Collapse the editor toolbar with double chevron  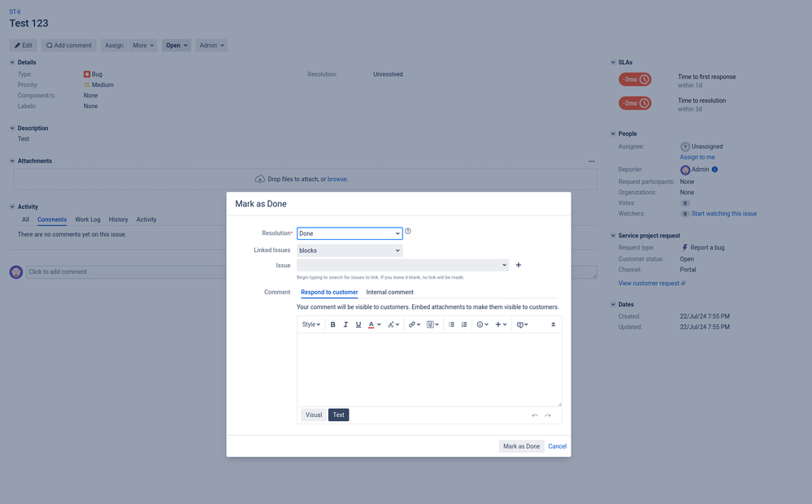(x=553, y=325)
